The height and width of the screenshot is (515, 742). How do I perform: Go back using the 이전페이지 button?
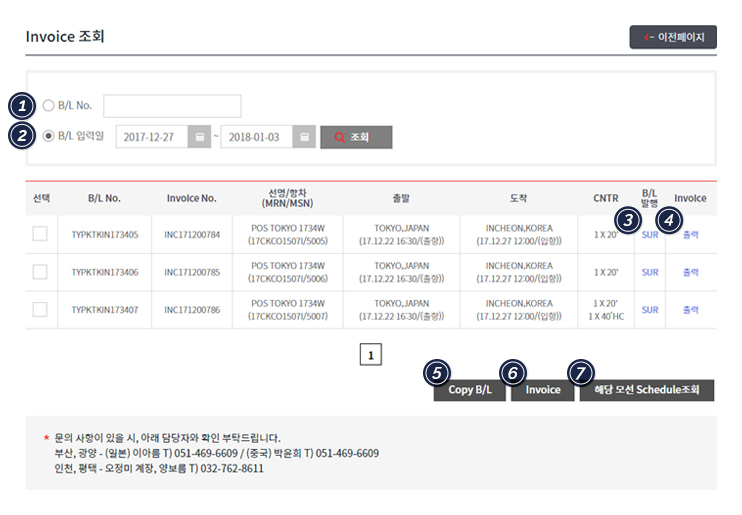(673, 38)
